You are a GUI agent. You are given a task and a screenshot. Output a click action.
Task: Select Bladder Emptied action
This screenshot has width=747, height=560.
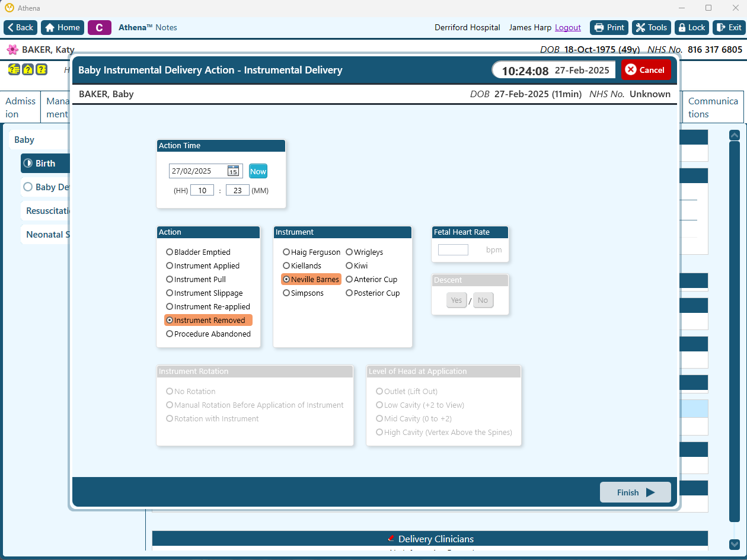[x=198, y=252]
